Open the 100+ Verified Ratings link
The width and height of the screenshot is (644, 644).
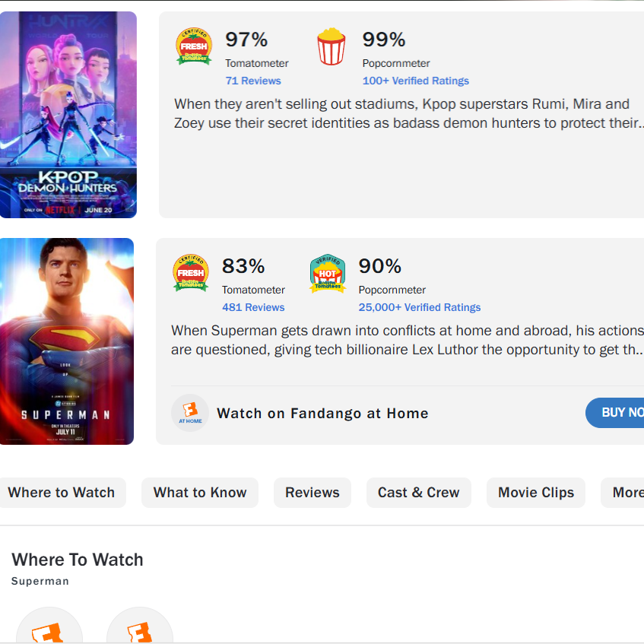tap(415, 81)
